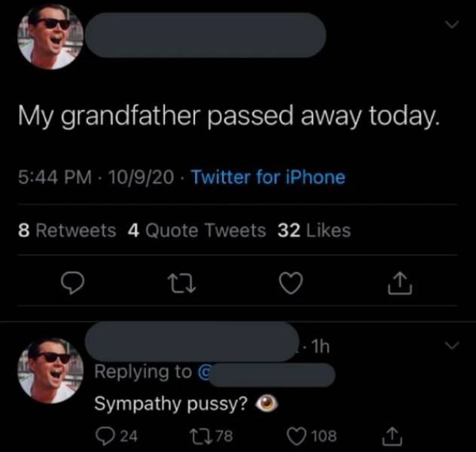Open reply author's profile picture
The image size is (476, 452).
50,370
